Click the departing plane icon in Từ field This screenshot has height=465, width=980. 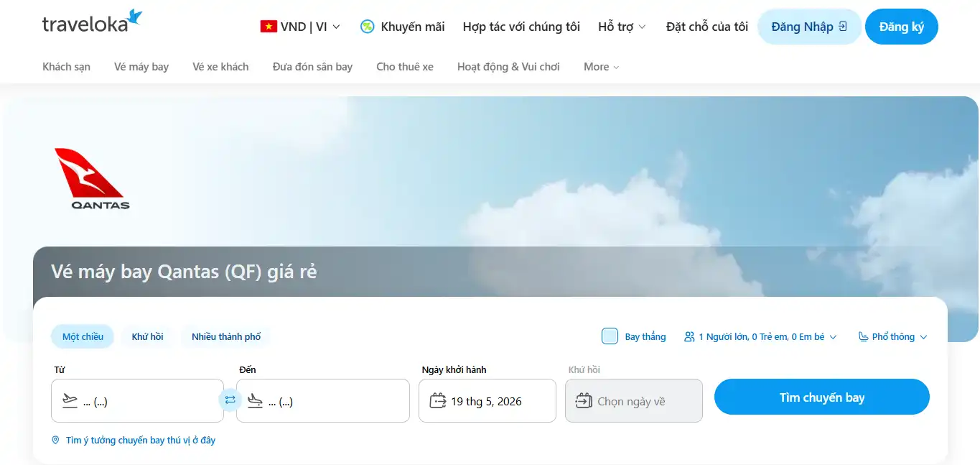point(70,400)
